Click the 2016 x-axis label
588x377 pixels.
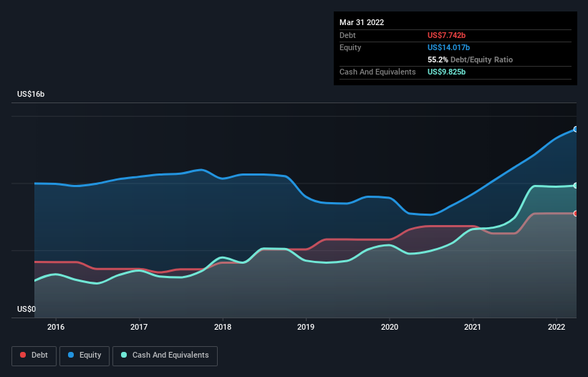(x=55, y=327)
